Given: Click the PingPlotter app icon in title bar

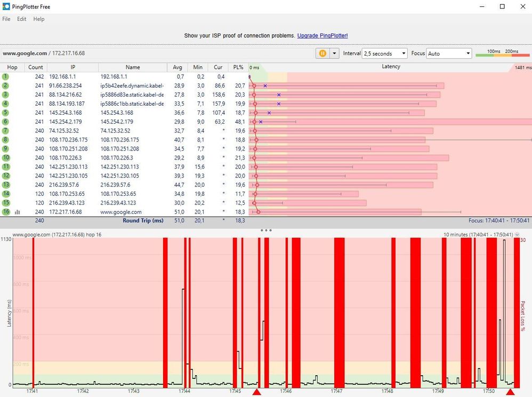Looking at the screenshot, I should tap(6, 6).
